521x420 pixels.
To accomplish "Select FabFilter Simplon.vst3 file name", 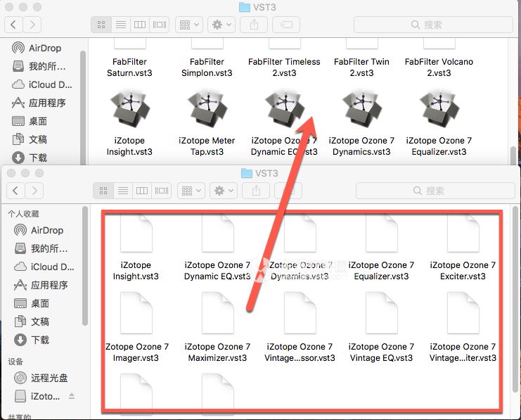I will (207, 67).
